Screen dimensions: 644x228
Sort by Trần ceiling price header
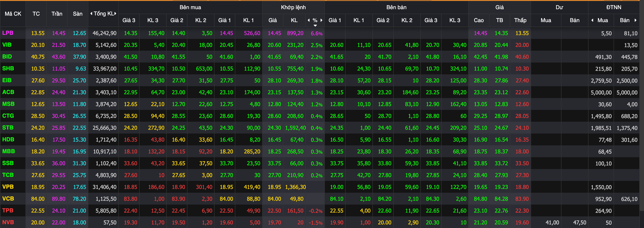[57, 14]
